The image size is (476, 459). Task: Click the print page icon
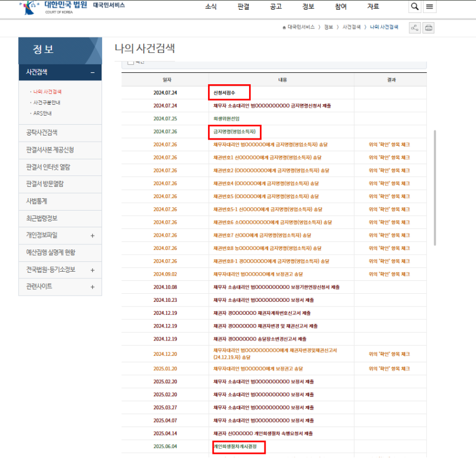tap(429, 28)
